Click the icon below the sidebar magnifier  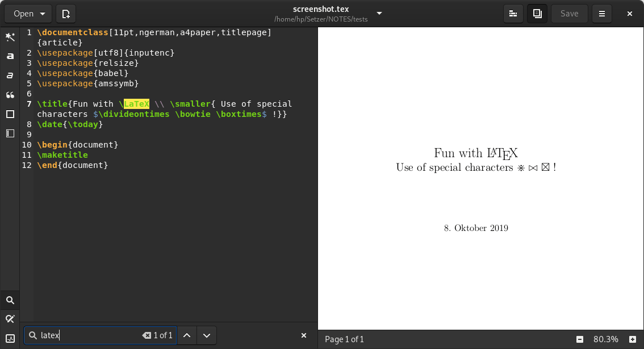[10, 319]
